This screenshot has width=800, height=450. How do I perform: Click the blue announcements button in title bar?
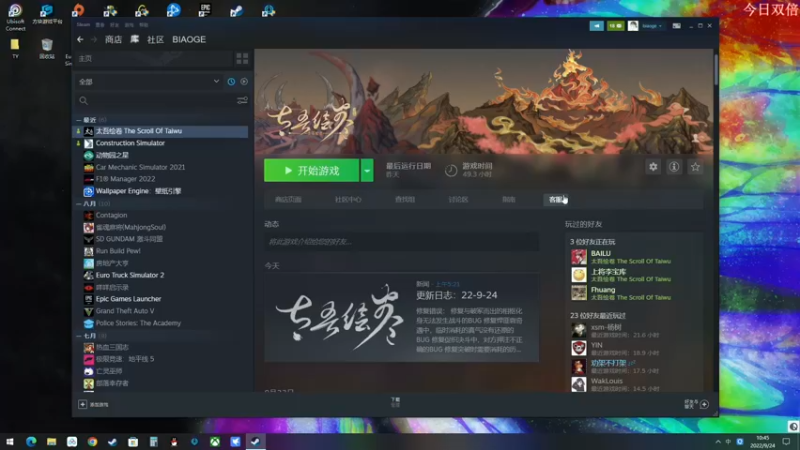596,26
